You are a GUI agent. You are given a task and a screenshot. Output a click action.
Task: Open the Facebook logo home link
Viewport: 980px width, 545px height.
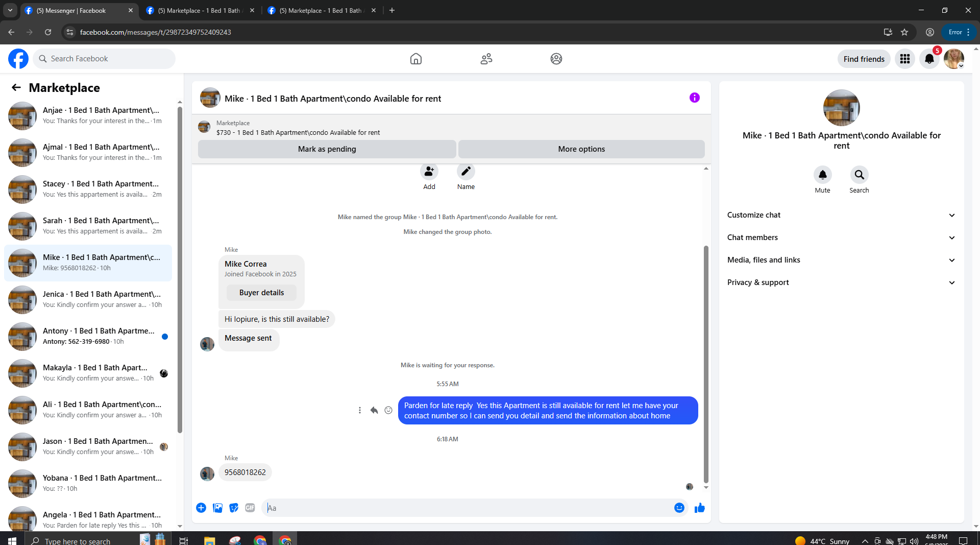click(x=18, y=59)
